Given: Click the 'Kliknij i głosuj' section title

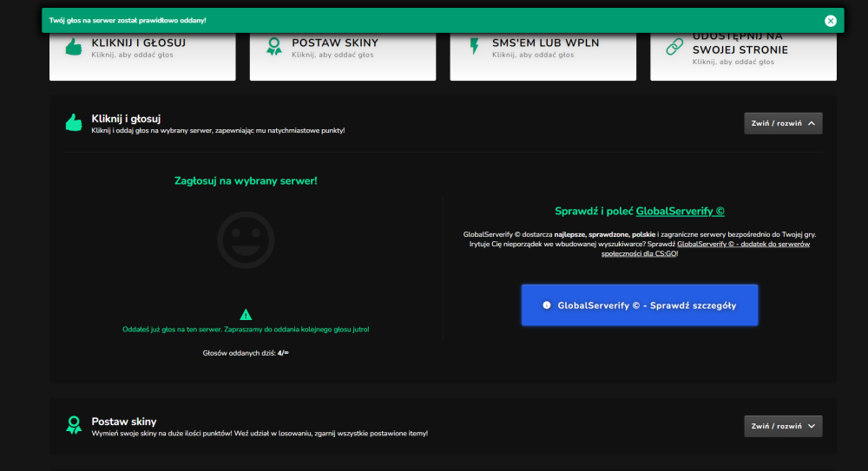Looking at the screenshot, I should point(126,119).
